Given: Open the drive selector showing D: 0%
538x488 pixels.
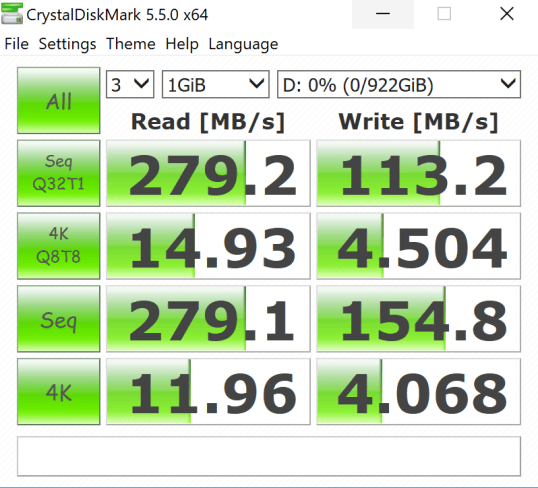Looking at the screenshot, I should coord(399,84).
